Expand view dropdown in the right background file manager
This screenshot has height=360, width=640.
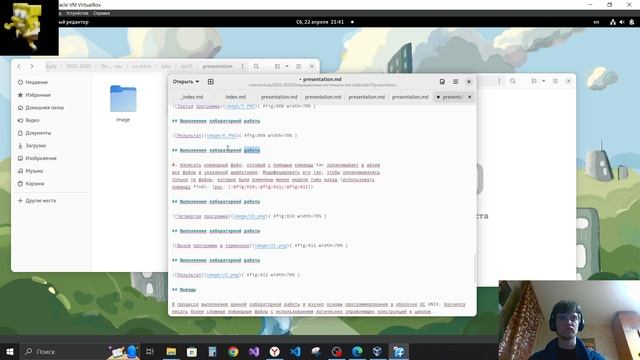[x=544, y=81]
